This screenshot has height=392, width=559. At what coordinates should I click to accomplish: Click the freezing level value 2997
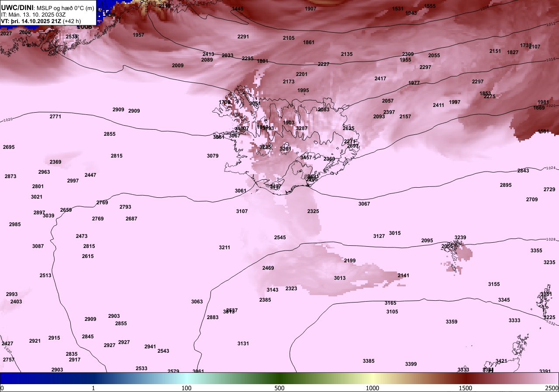coord(73,181)
